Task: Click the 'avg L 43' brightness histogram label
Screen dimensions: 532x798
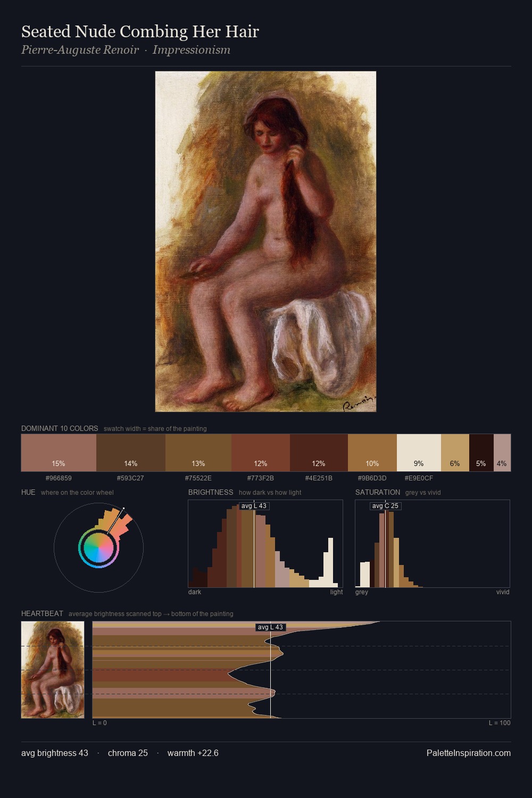Action: [254, 506]
